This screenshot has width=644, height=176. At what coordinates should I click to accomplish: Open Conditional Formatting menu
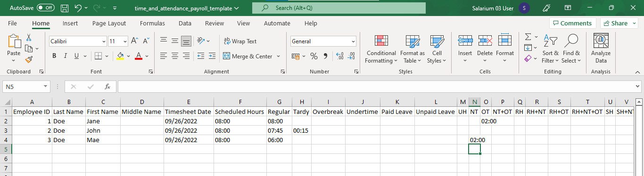tap(381, 49)
